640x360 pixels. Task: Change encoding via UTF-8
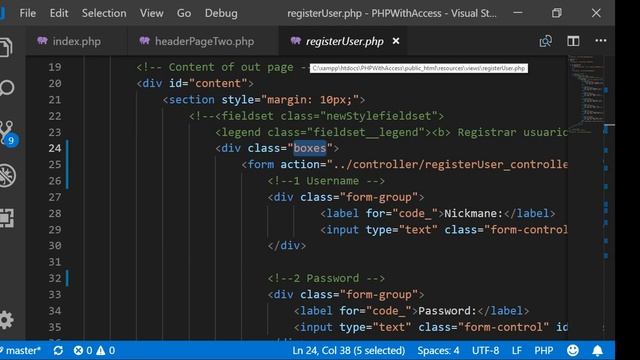click(485, 350)
